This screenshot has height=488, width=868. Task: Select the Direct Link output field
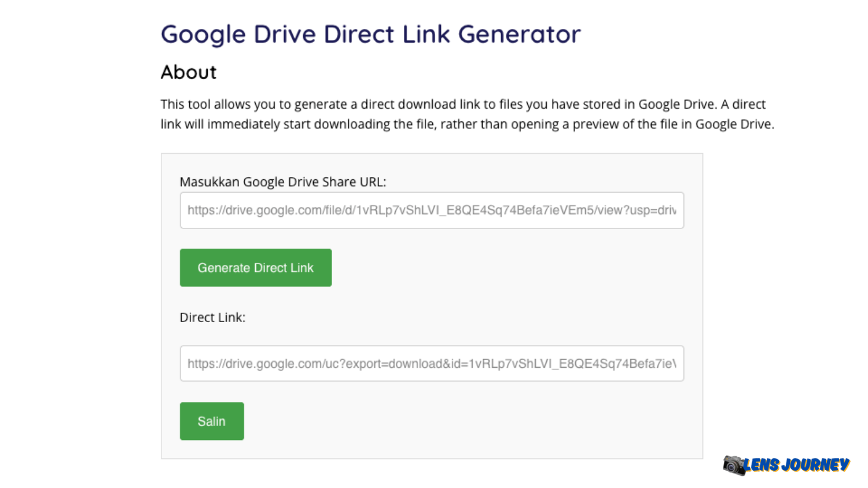[432, 364]
